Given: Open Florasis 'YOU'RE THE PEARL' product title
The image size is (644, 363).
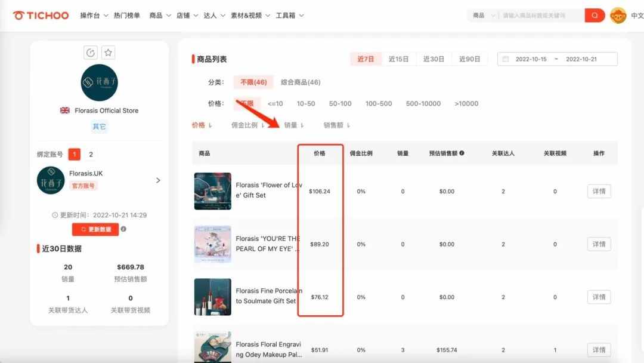Looking at the screenshot, I should pos(268,244).
